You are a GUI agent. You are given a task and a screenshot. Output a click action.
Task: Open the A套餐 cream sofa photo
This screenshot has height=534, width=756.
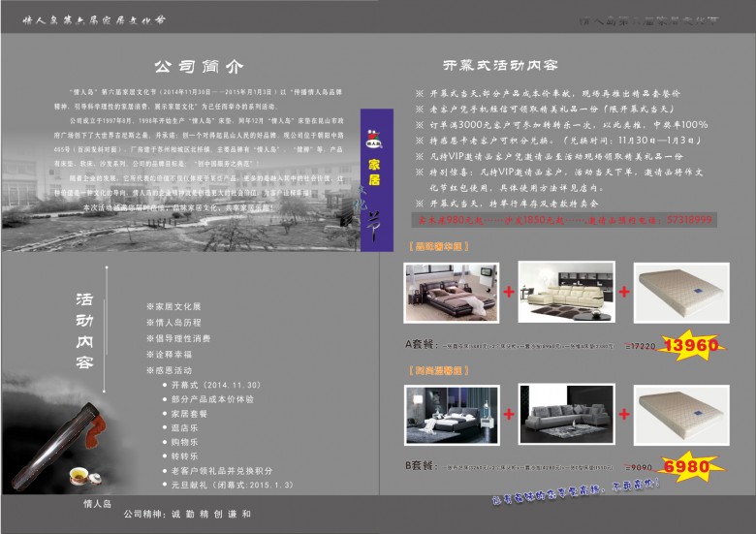coord(567,292)
